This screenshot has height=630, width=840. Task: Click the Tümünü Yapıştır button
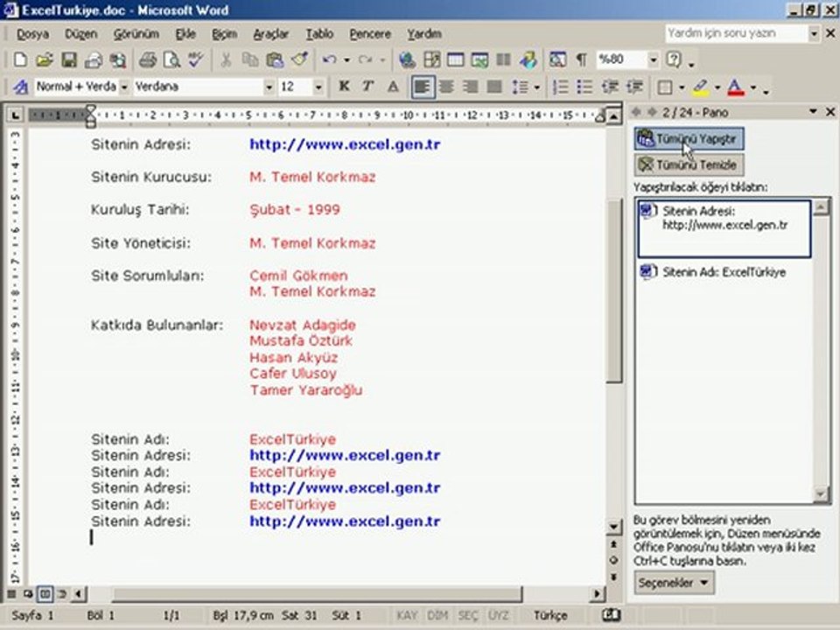pos(689,139)
